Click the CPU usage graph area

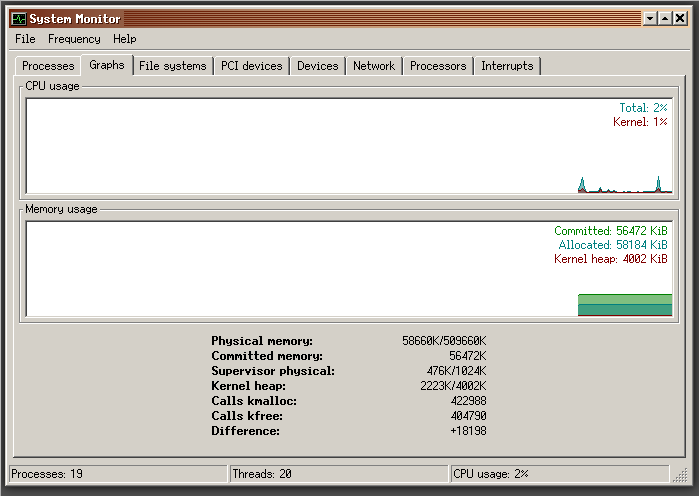pos(349,146)
